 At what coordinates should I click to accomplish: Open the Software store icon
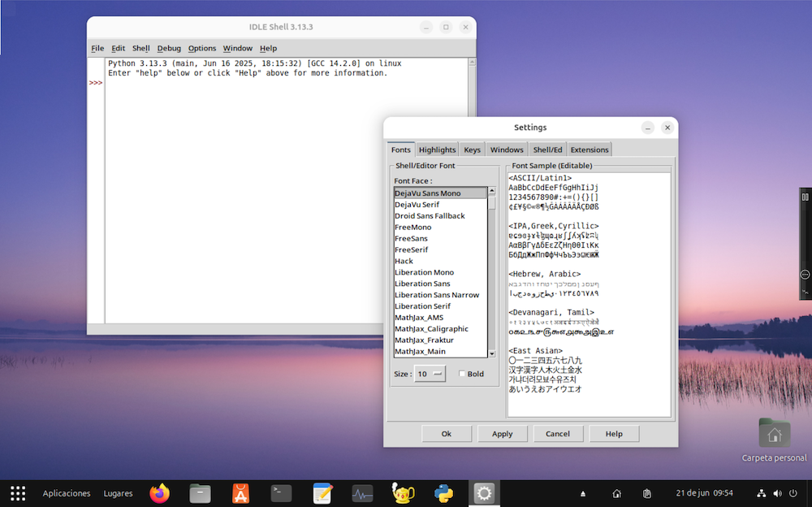click(241, 493)
